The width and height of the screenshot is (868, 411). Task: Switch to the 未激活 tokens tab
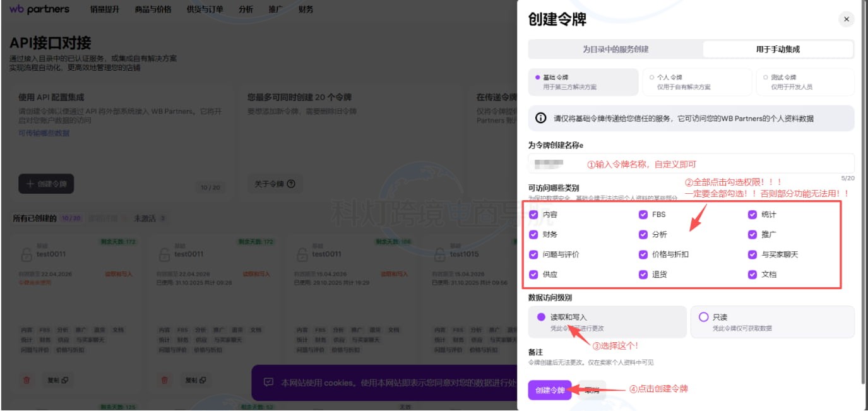click(145, 218)
